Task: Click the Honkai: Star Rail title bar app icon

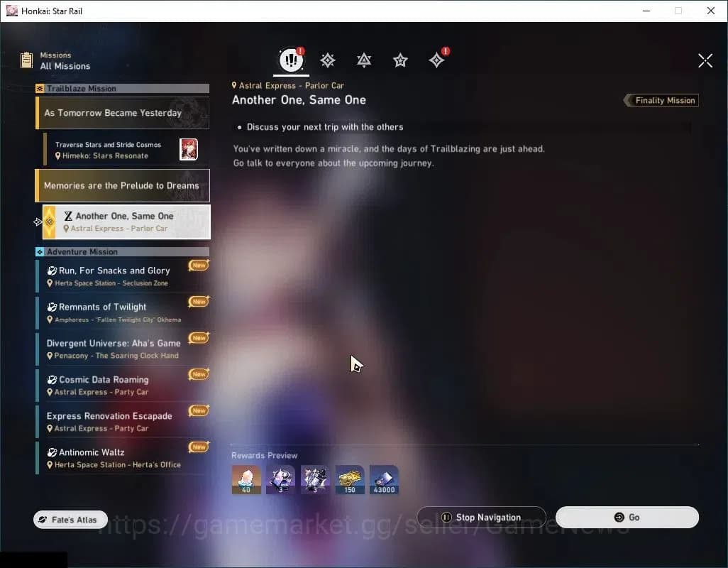Action: click(11, 11)
